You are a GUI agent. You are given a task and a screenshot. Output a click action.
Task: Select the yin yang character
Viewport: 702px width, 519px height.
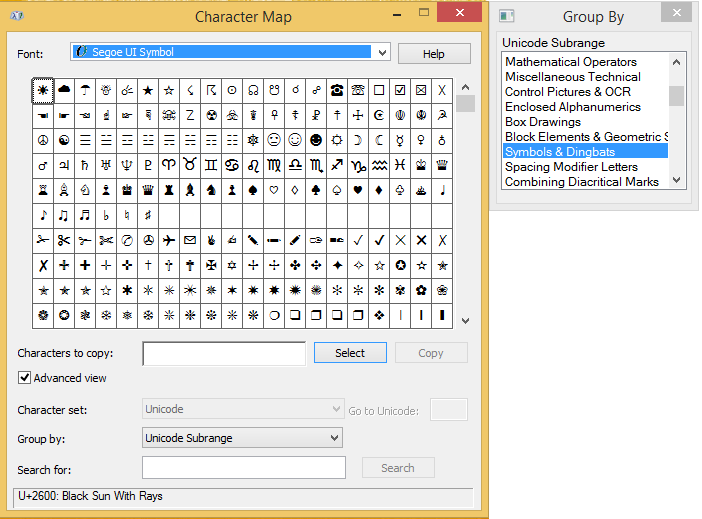(64, 140)
